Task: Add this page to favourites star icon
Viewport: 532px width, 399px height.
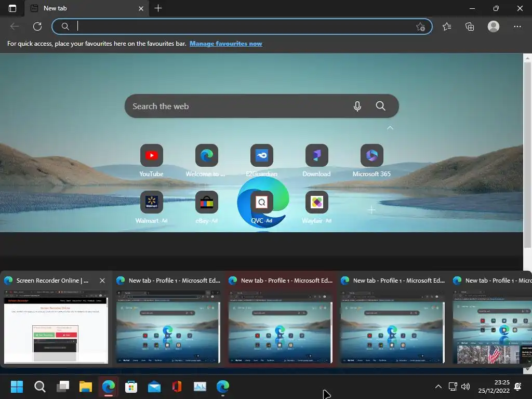Action: 420,26
